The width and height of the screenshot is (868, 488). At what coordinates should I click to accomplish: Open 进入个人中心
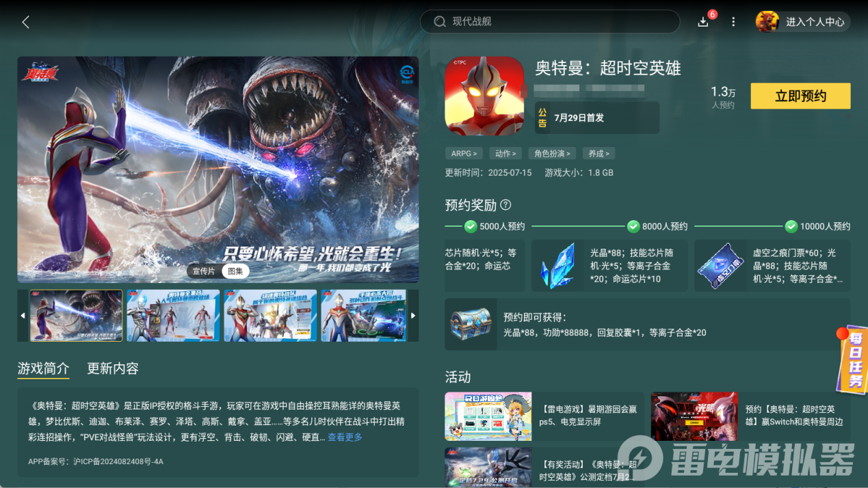point(815,22)
